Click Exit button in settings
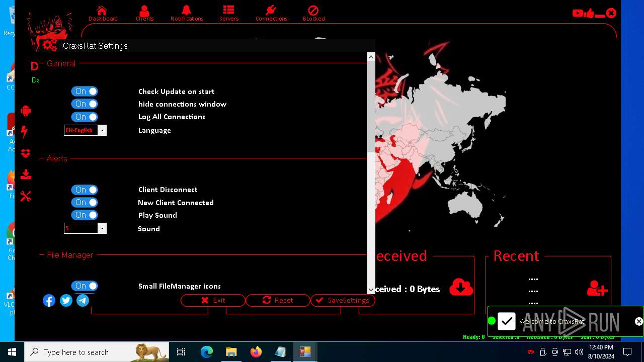 pos(213,300)
